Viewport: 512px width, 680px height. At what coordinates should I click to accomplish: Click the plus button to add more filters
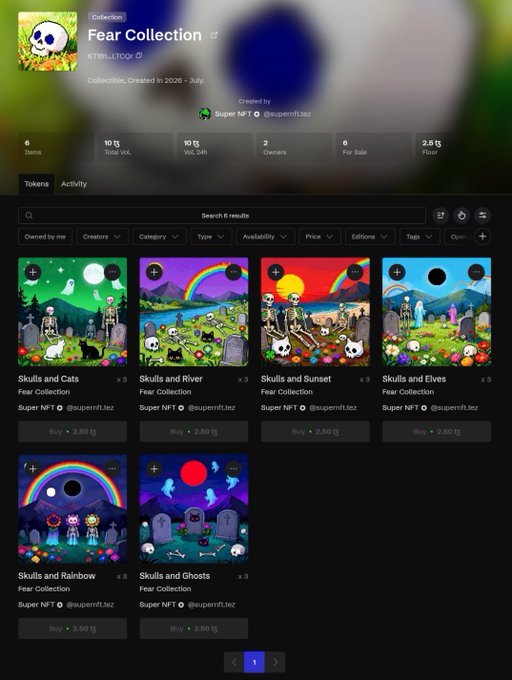(x=483, y=236)
